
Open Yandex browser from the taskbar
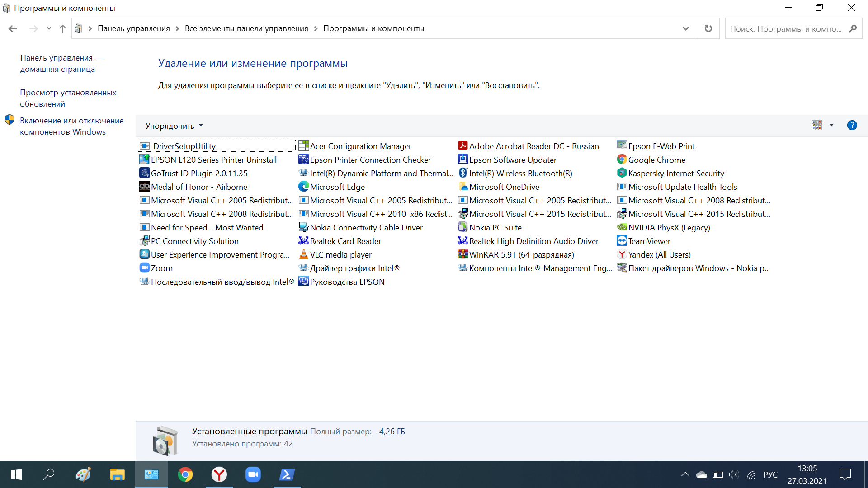click(219, 474)
